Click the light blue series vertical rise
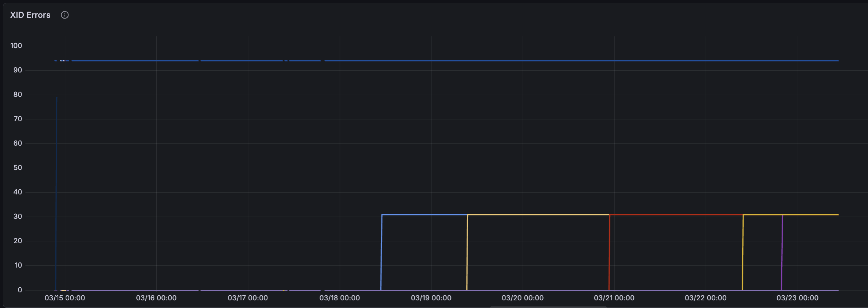The height and width of the screenshot is (308, 868). (x=381, y=252)
